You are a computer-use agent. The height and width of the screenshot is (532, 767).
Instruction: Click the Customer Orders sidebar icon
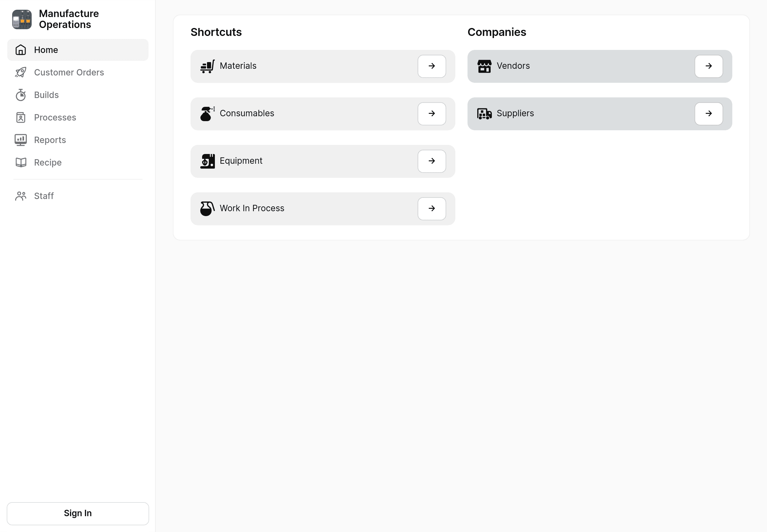pos(20,72)
